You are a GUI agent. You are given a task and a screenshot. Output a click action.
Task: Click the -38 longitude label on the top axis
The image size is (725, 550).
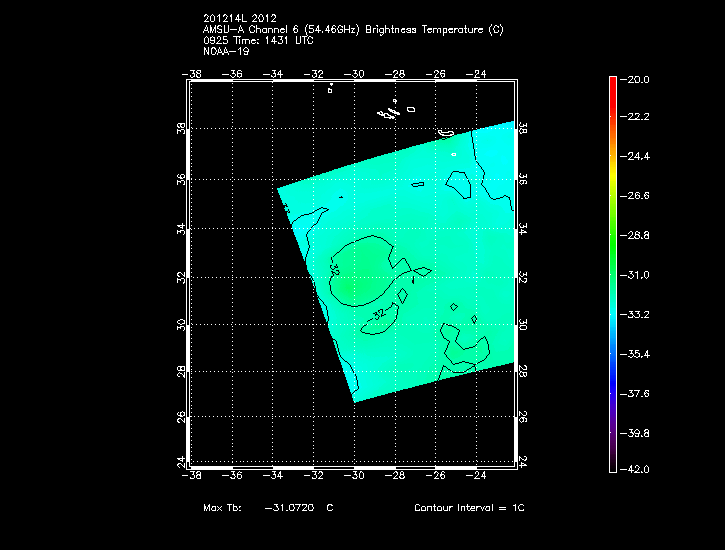click(194, 73)
